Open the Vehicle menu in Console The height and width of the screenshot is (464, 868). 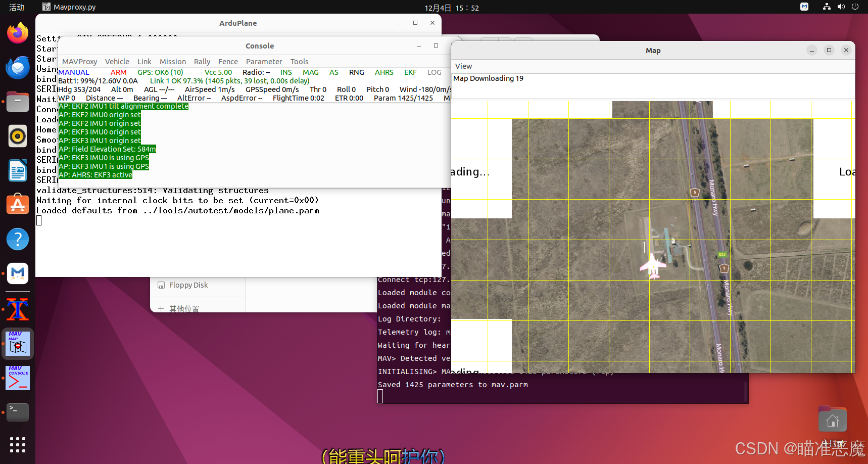coord(117,61)
